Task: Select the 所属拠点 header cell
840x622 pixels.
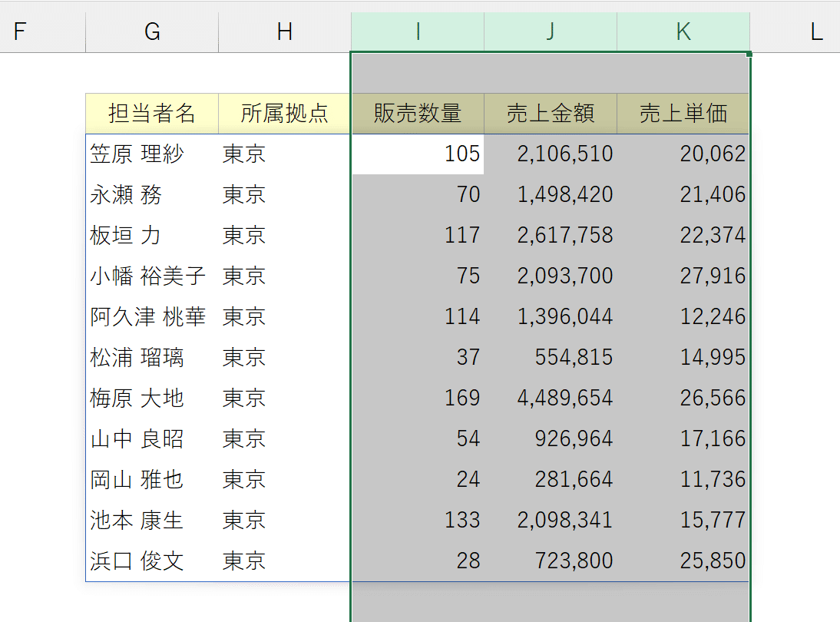Action: click(285, 114)
